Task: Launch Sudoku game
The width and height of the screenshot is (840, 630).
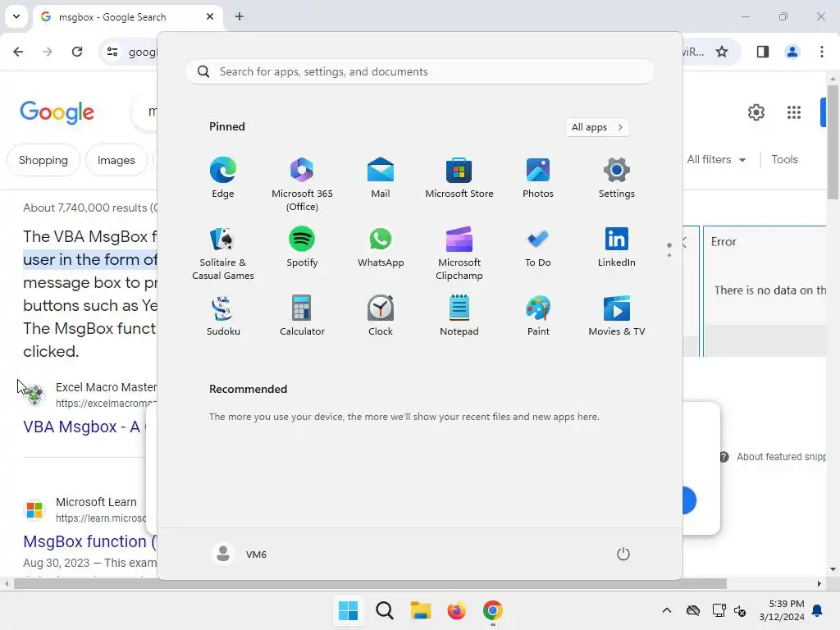Action: [223, 316]
